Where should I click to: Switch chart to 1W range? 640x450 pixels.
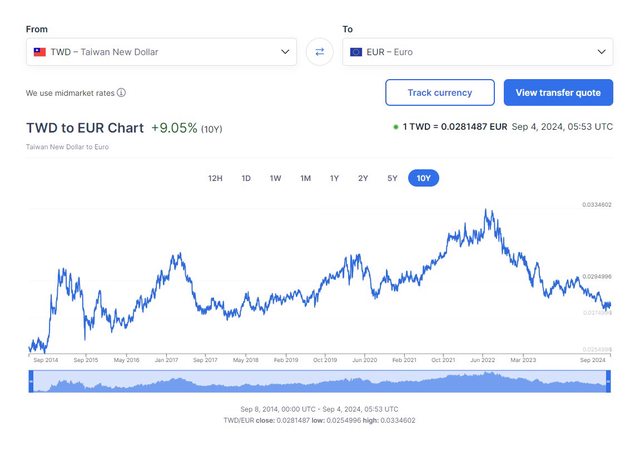[275, 178]
